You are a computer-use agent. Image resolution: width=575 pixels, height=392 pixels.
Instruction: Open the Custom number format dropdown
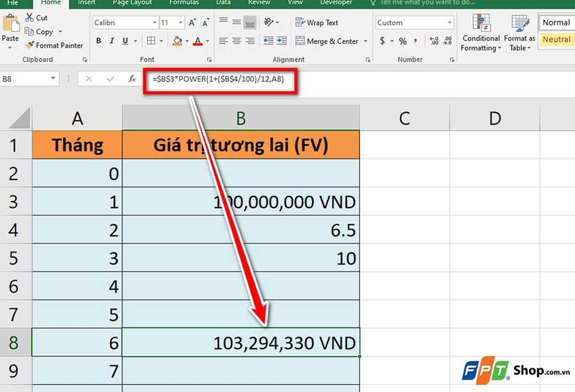(x=450, y=23)
